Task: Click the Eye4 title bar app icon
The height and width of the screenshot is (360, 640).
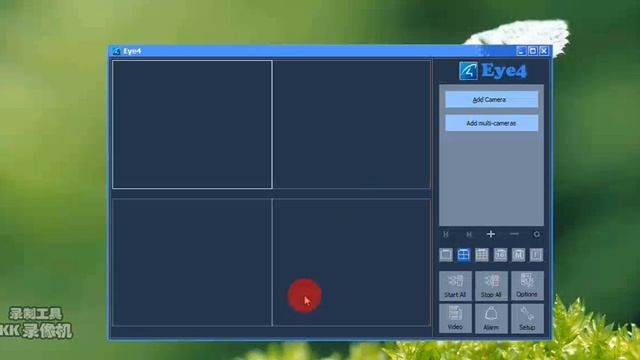Action: pyautogui.click(x=116, y=51)
